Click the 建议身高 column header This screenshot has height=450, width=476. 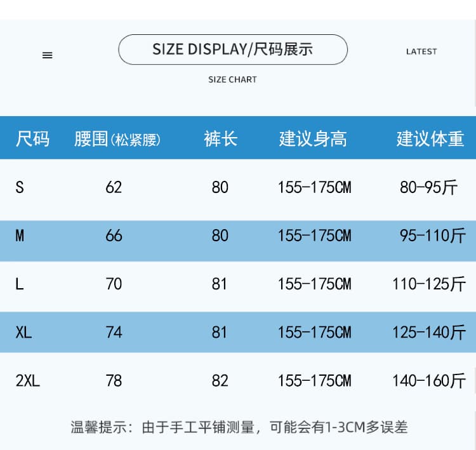313,139
